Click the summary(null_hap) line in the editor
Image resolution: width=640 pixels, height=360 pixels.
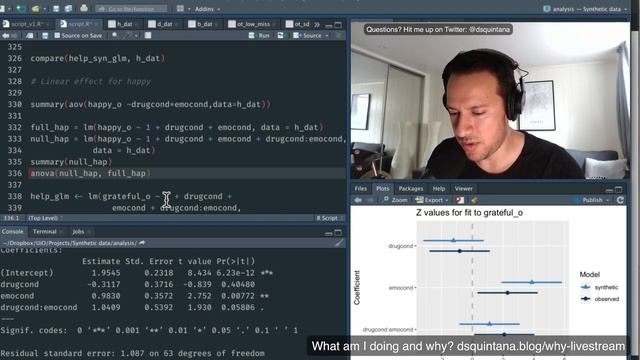(71, 162)
